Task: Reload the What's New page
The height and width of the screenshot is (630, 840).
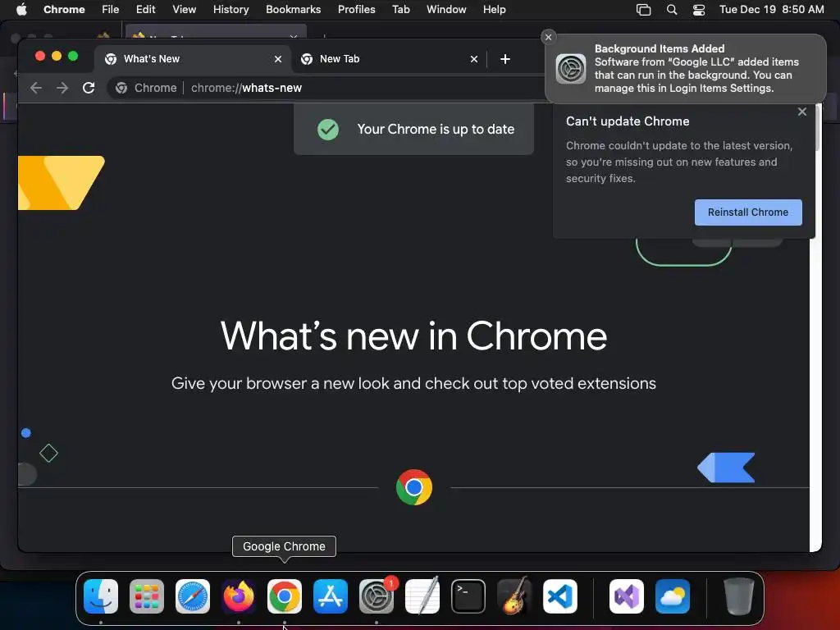Action: click(x=89, y=88)
